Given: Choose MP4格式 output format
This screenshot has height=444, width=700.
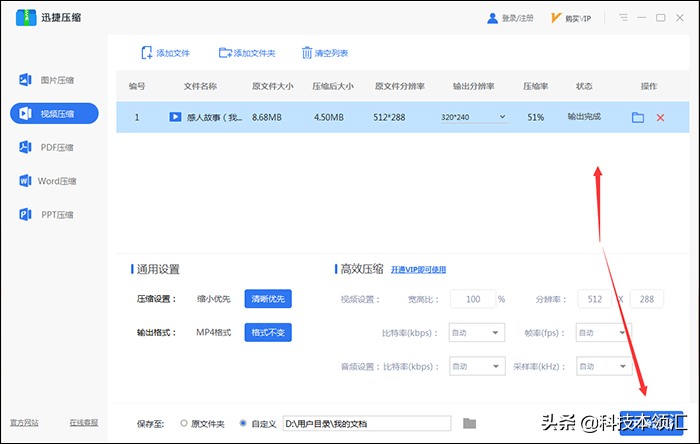Looking at the screenshot, I should pos(214,332).
